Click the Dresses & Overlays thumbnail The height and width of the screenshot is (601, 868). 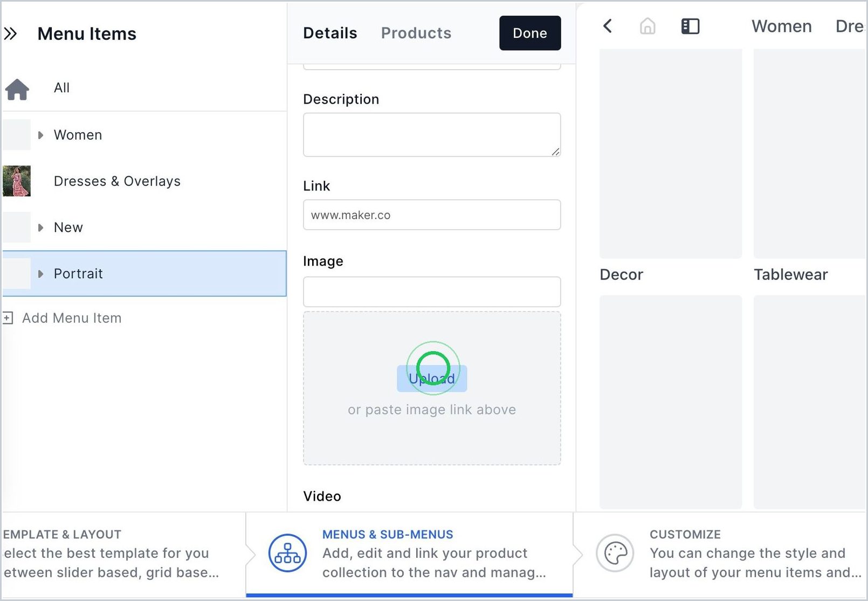pos(17,181)
